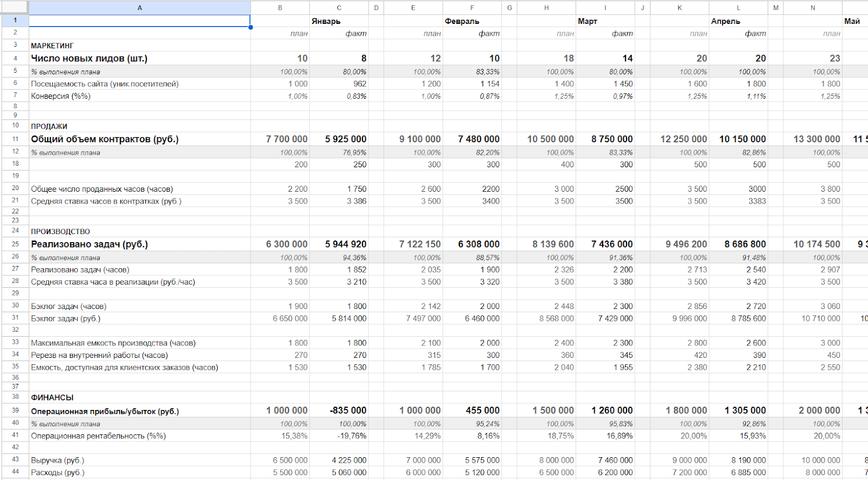The image size is (868, 480).
Task: Select the "Конверсия (%%)" label cell
Action: 139,96
